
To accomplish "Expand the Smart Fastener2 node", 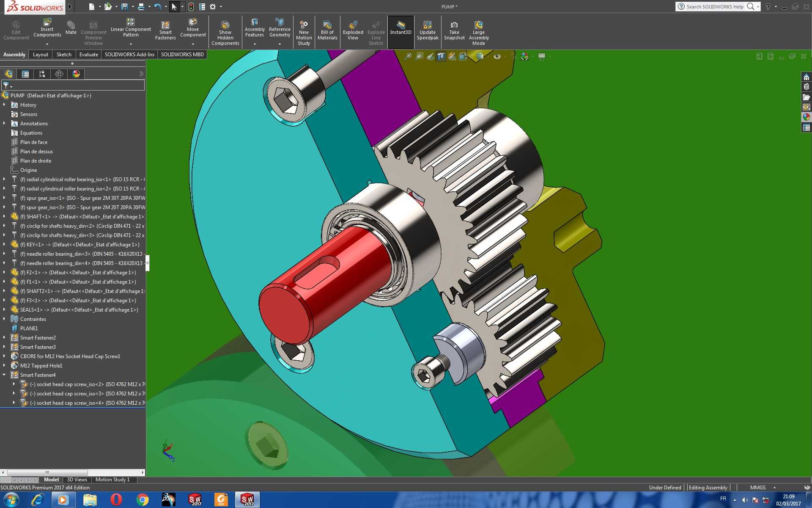I will pos(4,337).
